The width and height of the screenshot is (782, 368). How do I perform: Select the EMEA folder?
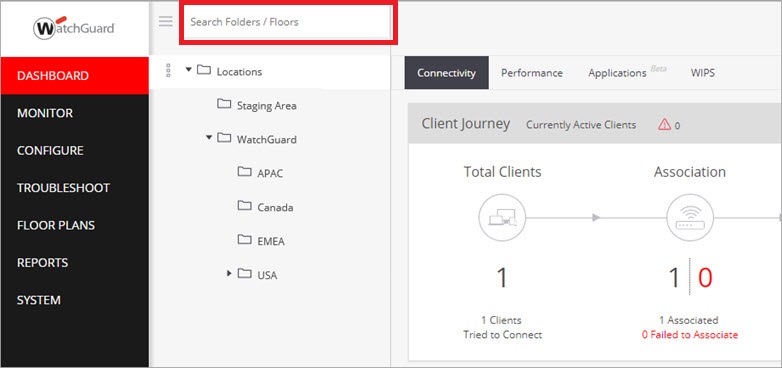(x=271, y=241)
